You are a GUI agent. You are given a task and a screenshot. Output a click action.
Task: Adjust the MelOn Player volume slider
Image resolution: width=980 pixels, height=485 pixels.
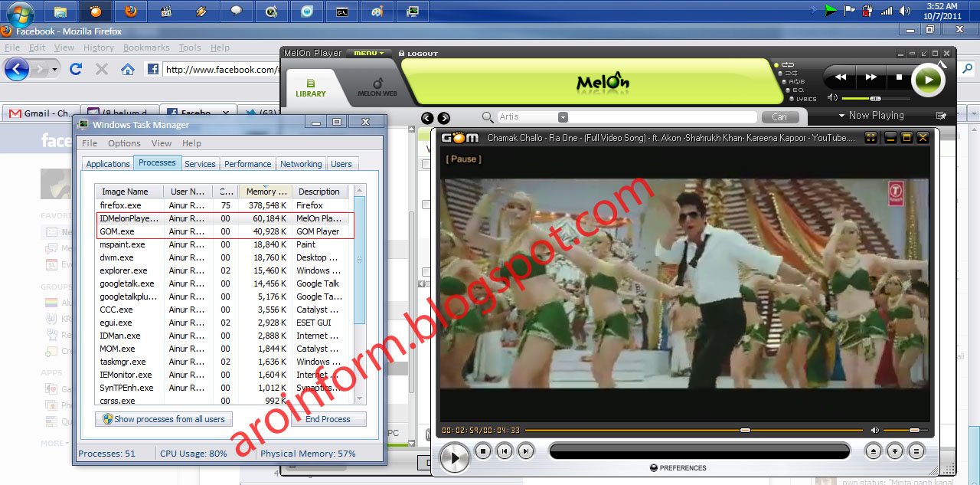876,98
